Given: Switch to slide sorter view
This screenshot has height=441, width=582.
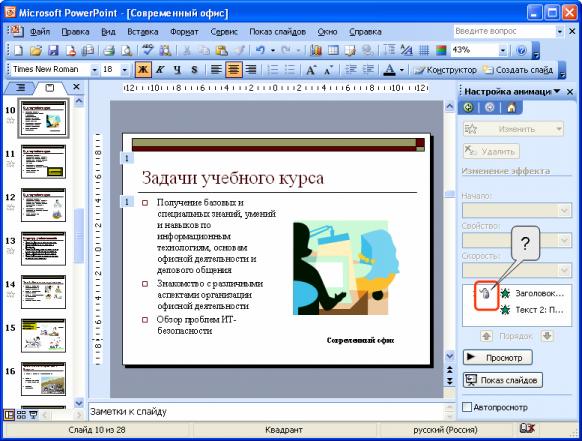Looking at the screenshot, I should (22, 415).
